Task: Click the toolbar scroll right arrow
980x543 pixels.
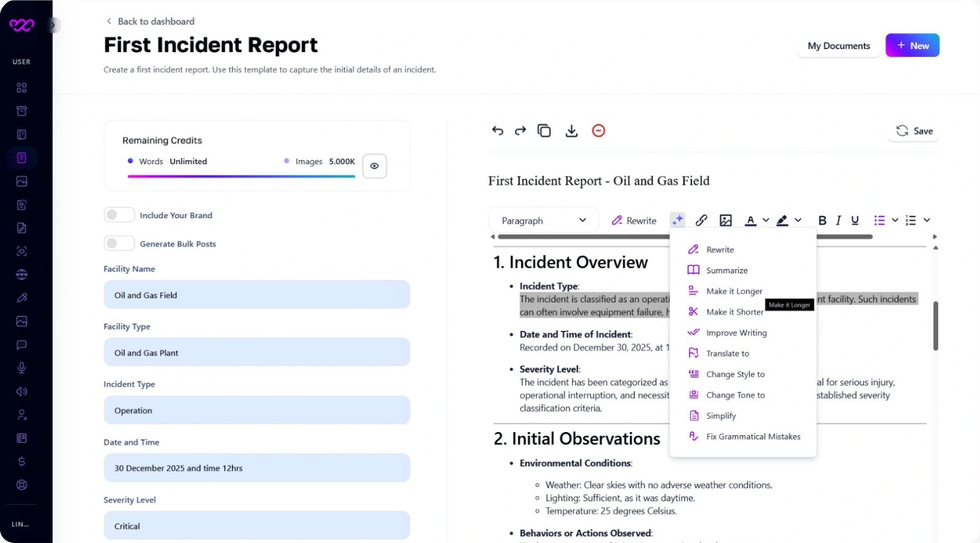Action: pyautogui.click(x=935, y=237)
